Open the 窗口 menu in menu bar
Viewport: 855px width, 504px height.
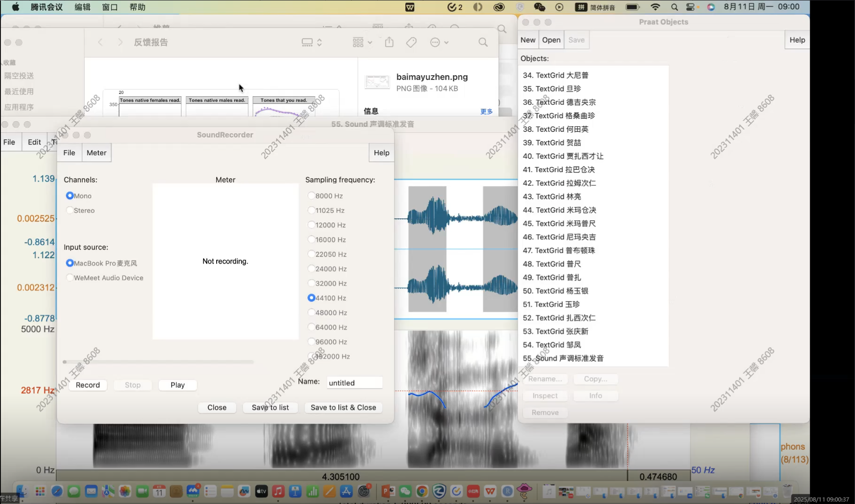click(x=110, y=7)
